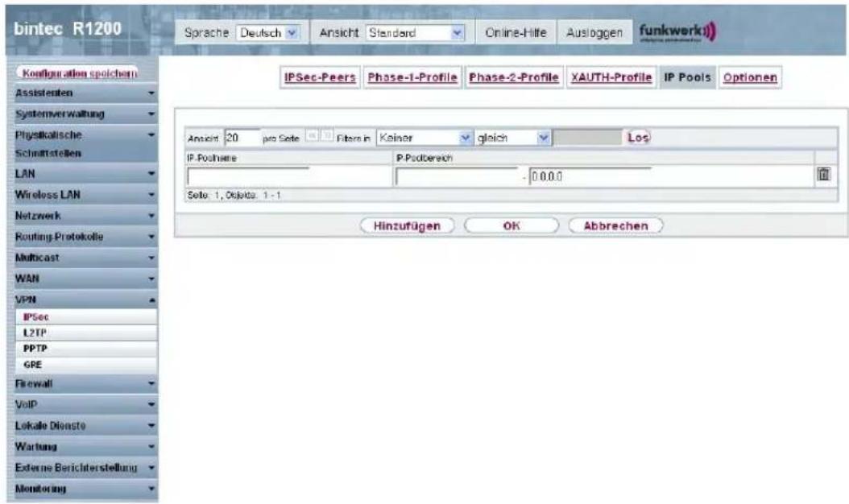Click Ausloggen to log out
Image resolution: width=849 pixels, height=504 pixels.
pos(594,33)
